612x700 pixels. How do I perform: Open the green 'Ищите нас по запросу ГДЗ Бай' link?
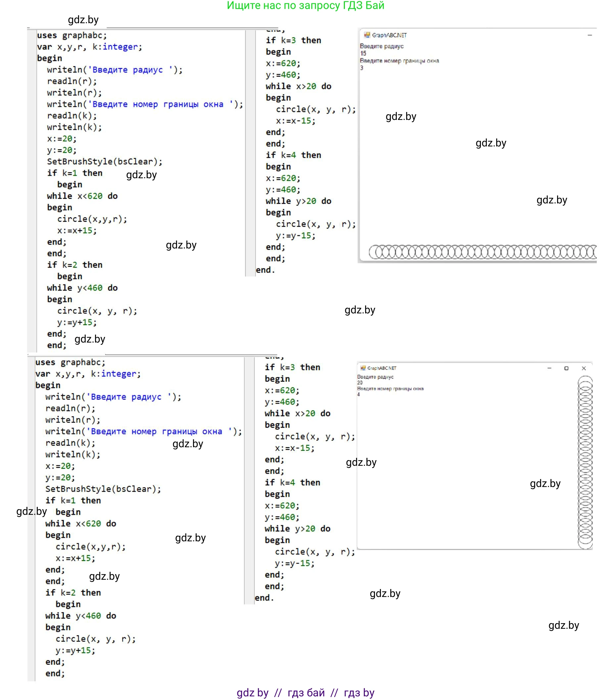[305, 6]
